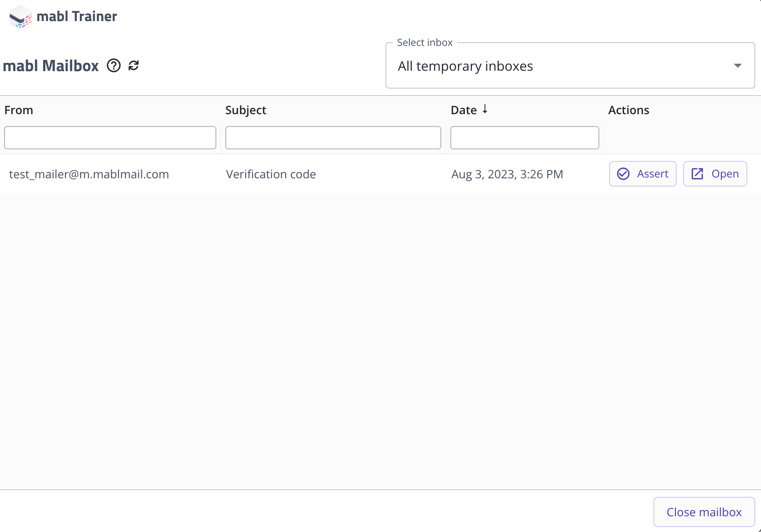
Task: Sort emails by the Date column header
Action: click(464, 110)
